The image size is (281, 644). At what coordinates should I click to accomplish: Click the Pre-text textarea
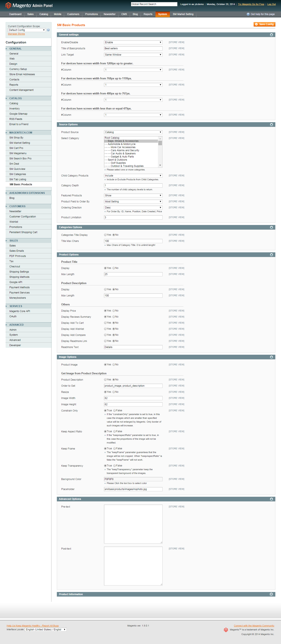[133, 524]
